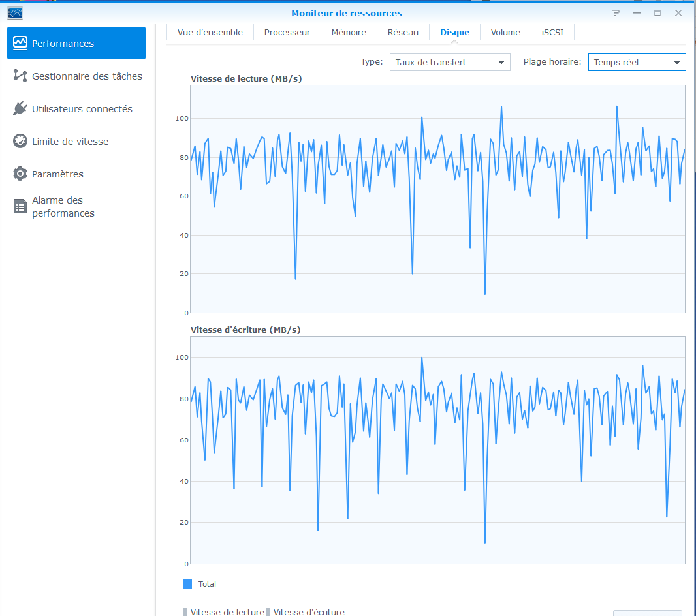Go to the Volume tab
Viewport: 696px width, 616px height.
tap(505, 33)
